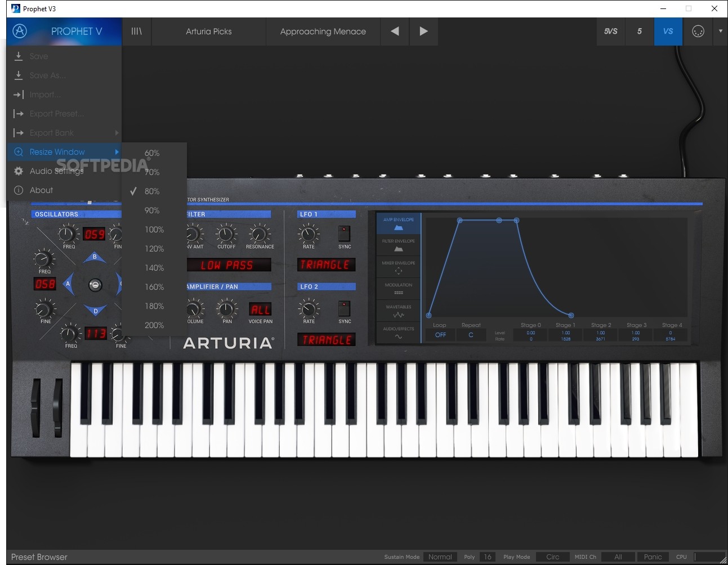Select the VS synth mode
728x565 pixels.
pos(668,32)
